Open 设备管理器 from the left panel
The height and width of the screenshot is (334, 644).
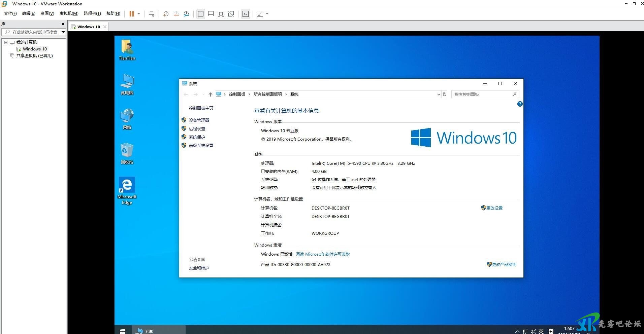(199, 120)
